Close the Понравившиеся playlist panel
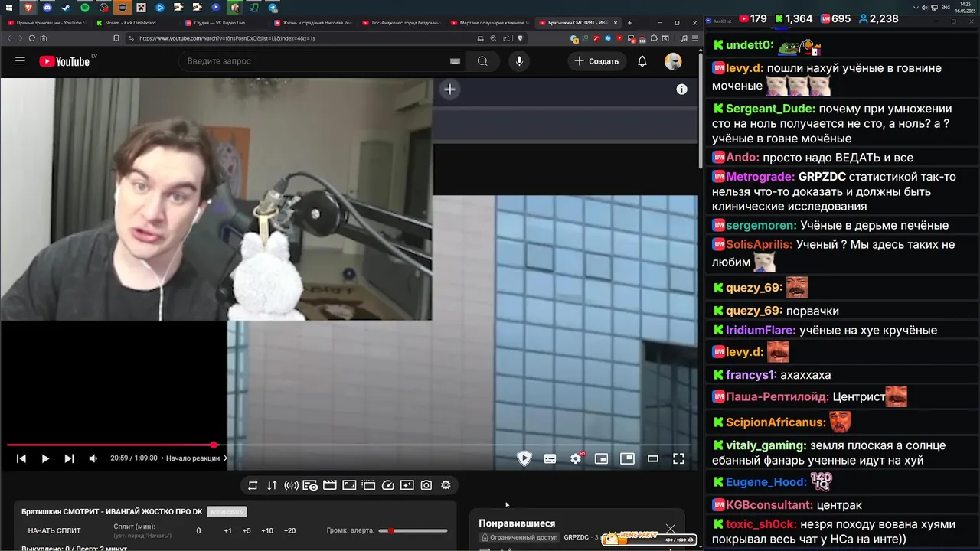980x551 pixels. point(671,529)
